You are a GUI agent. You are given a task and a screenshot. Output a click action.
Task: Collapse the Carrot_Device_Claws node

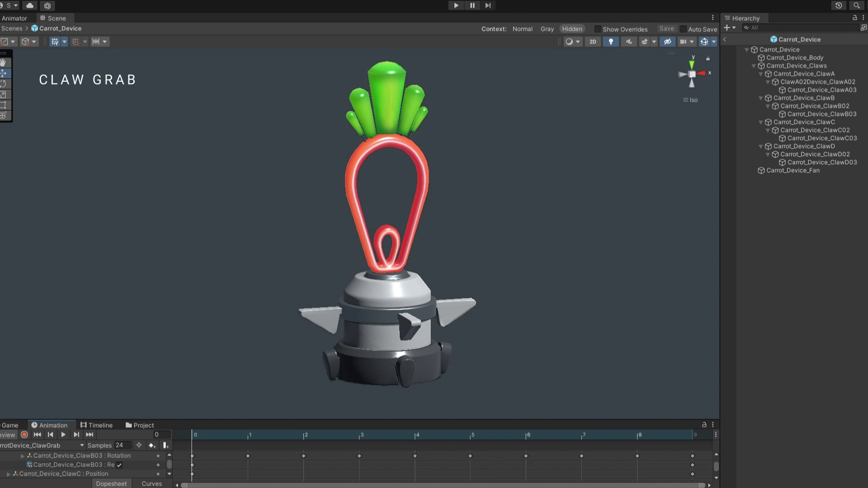tap(754, 66)
